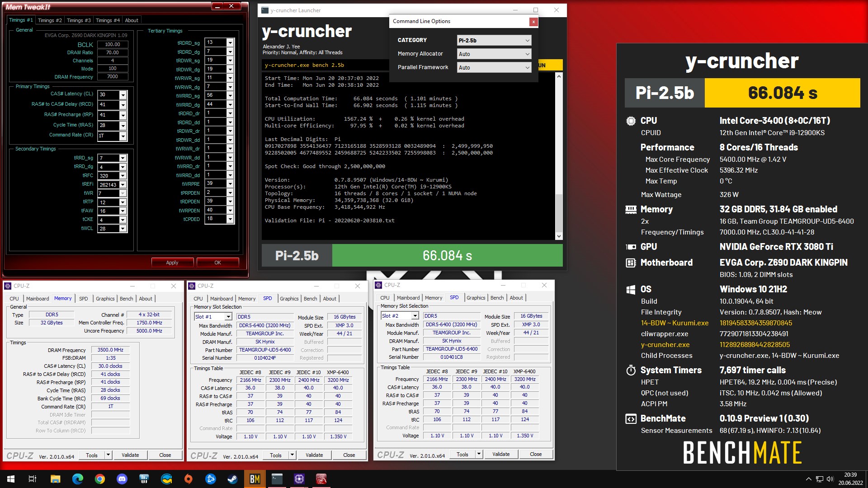The width and height of the screenshot is (868, 488).
Task: Click the y-cruncher Launcher title bar icon
Action: pos(265,10)
